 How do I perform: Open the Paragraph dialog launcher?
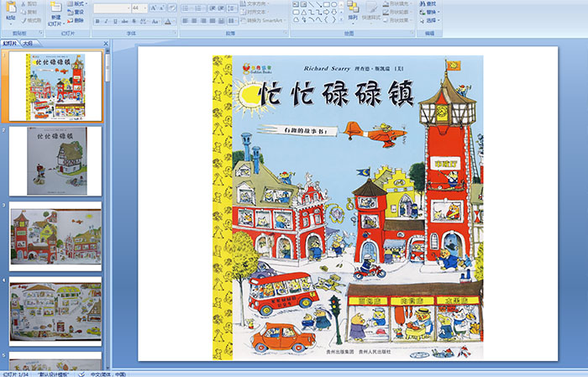286,33
